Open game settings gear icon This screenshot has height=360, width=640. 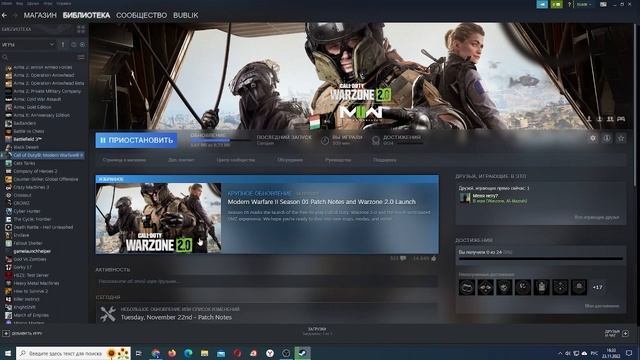(x=593, y=138)
